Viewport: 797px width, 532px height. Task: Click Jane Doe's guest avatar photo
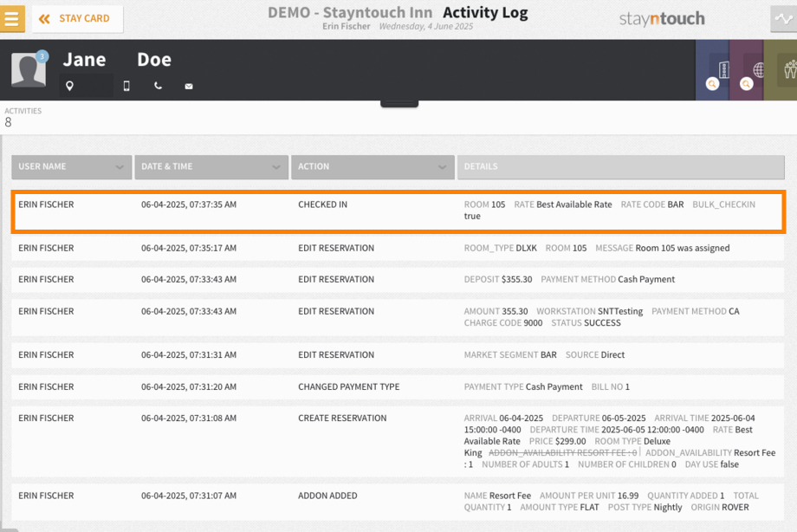click(x=29, y=69)
